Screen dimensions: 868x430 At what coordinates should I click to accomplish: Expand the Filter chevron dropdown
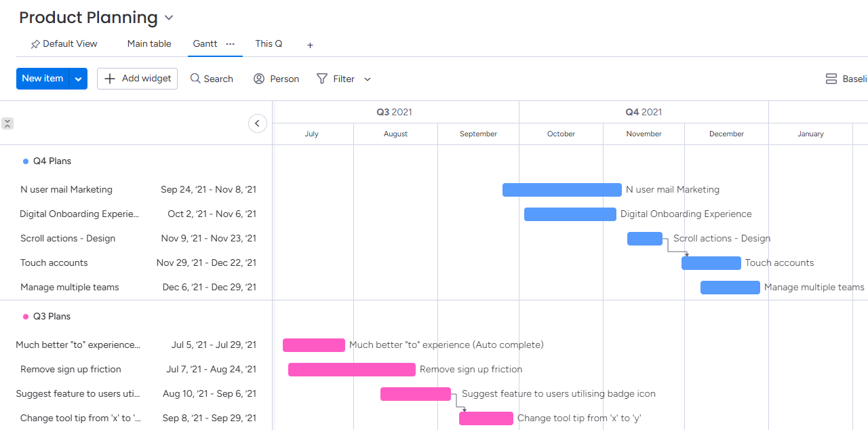click(367, 79)
